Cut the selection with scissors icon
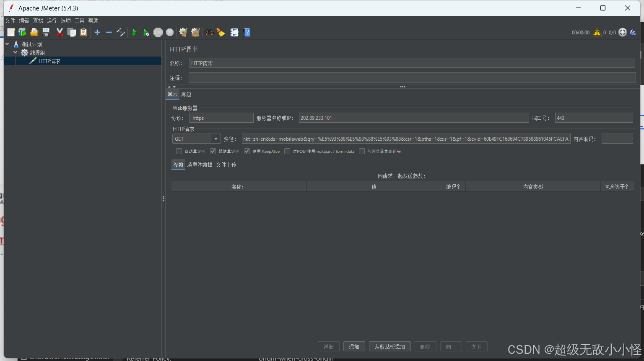 pyautogui.click(x=60, y=32)
